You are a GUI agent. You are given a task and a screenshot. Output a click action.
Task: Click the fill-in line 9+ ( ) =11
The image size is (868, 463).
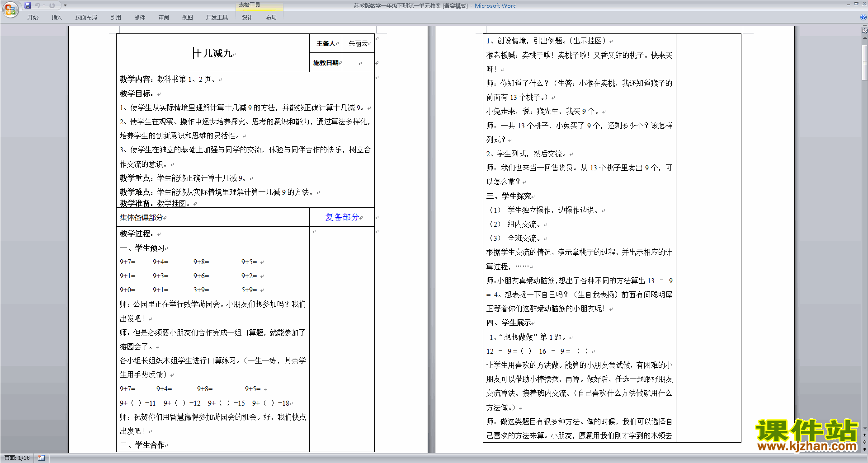tap(137, 403)
